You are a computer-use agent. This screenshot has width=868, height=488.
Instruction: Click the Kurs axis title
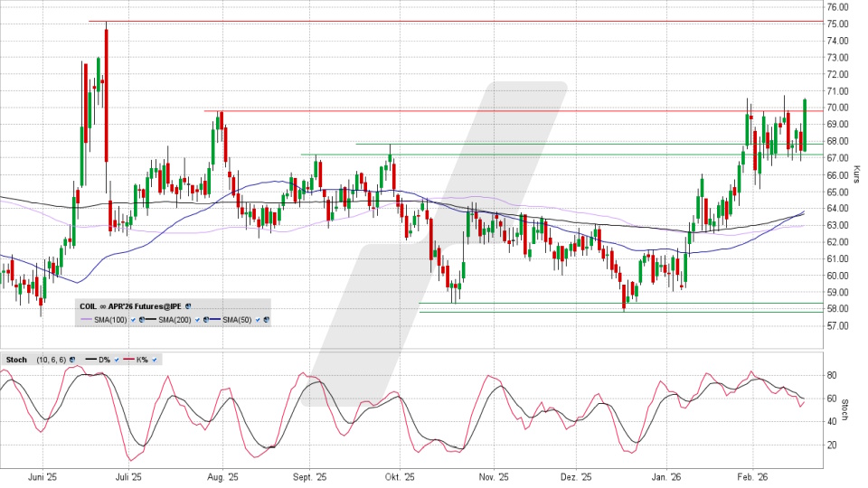coord(856,174)
